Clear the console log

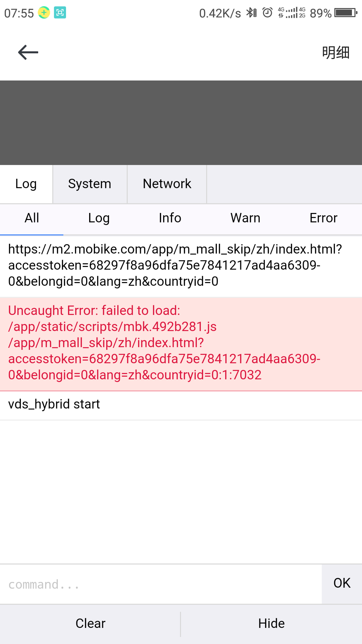coord(90,624)
